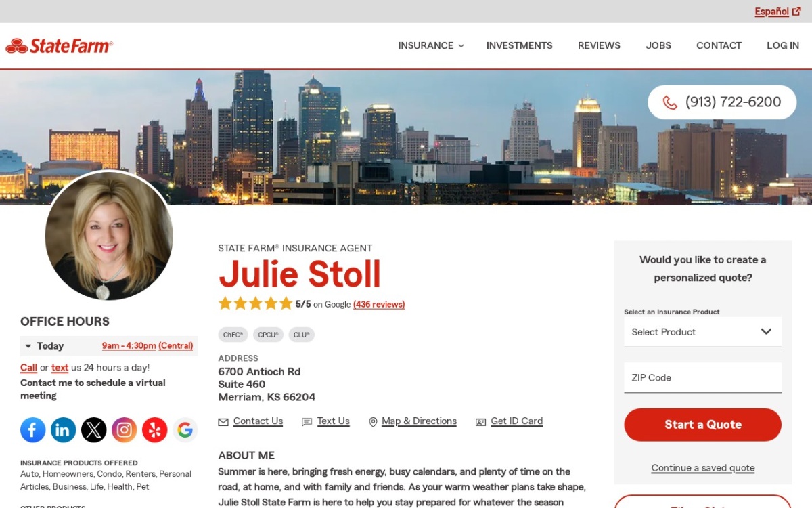Continue a saved quote link
812x508 pixels.
click(x=702, y=468)
